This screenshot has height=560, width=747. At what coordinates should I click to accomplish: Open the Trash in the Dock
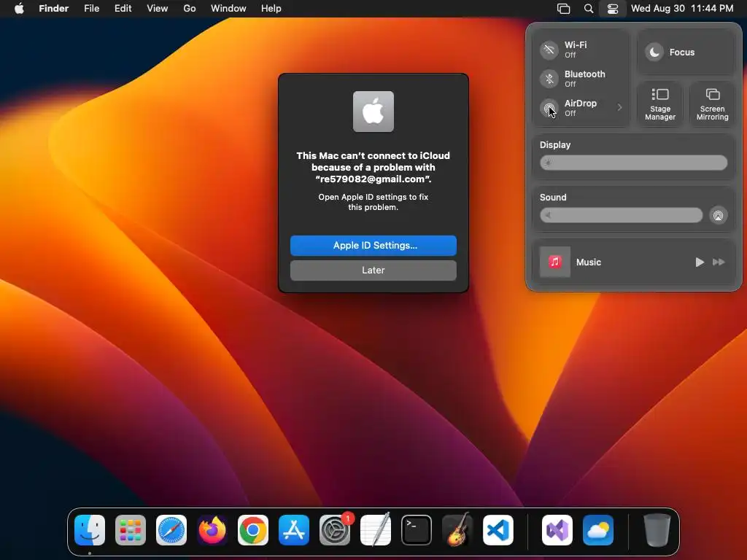(x=657, y=530)
